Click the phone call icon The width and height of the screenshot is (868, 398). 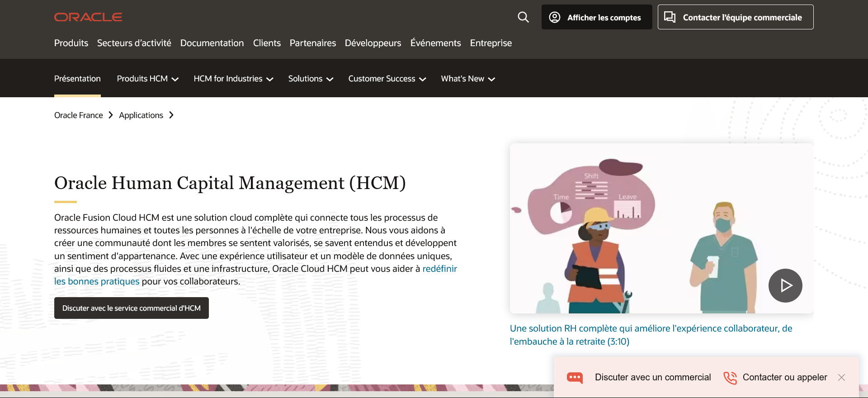click(x=730, y=378)
